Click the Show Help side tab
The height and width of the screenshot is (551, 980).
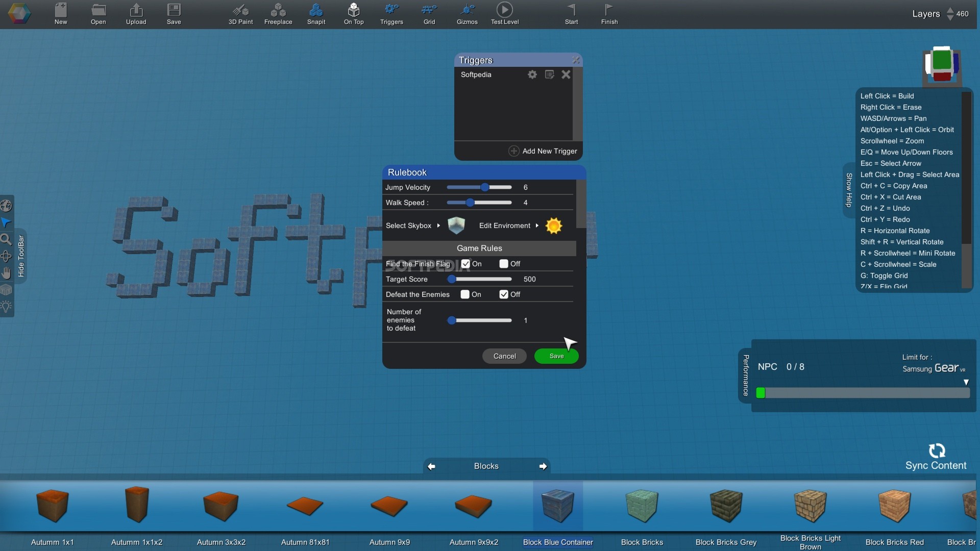[849, 190]
